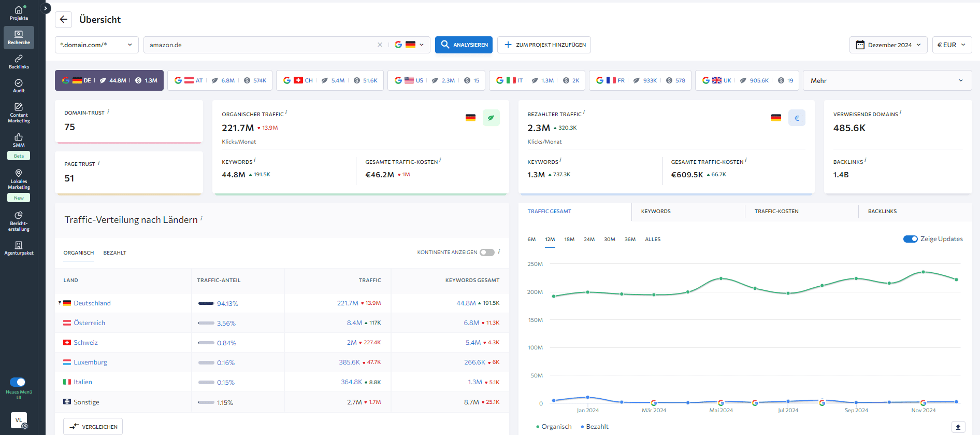Viewport: 980px width, 435px height.
Task: Switch to the Backlinks chart tab
Action: 915,212
